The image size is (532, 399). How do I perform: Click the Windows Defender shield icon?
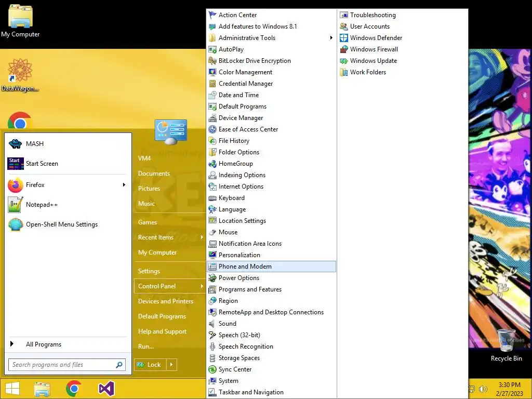[x=344, y=37]
